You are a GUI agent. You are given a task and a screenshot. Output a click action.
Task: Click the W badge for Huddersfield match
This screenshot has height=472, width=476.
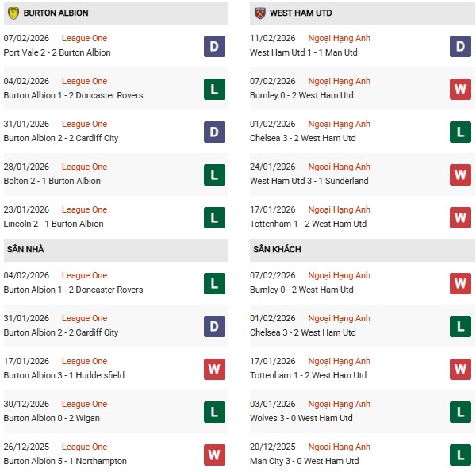pyautogui.click(x=214, y=369)
